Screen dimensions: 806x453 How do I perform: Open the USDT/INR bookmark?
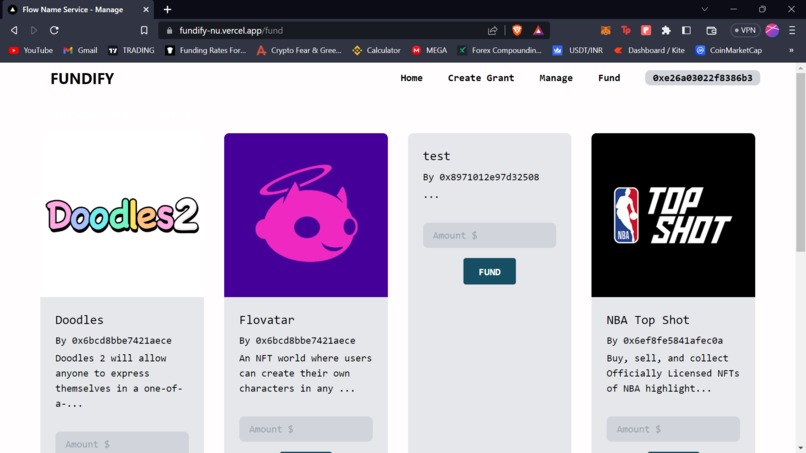578,50
